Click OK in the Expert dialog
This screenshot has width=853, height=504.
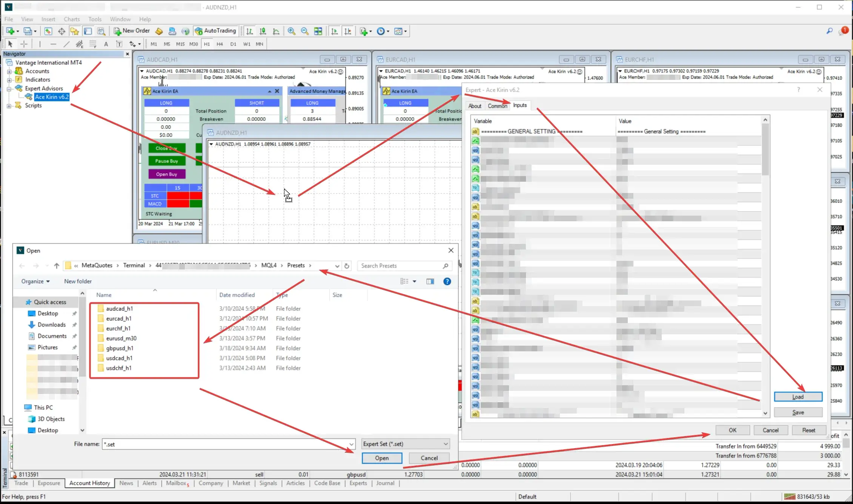click(x=732, y=430)
